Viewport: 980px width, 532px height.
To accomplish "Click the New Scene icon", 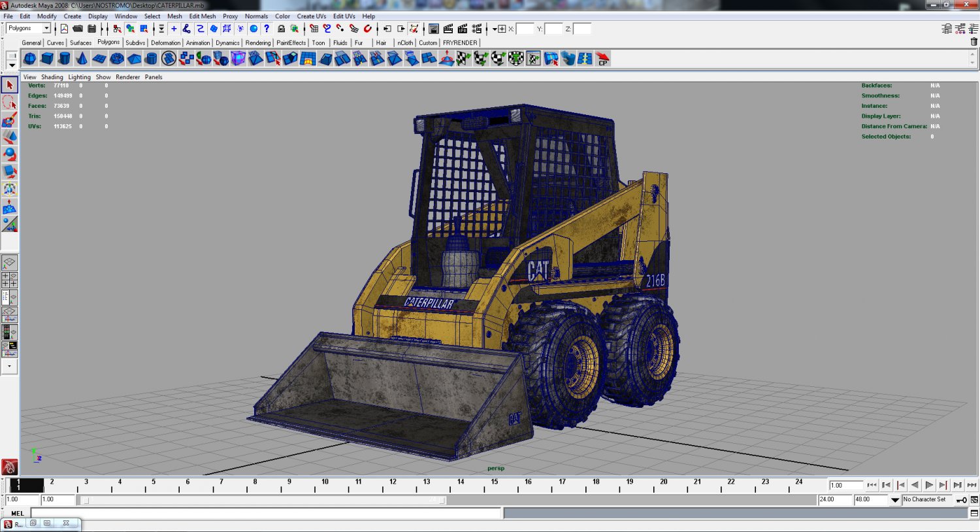I will (x=64, y=29).
